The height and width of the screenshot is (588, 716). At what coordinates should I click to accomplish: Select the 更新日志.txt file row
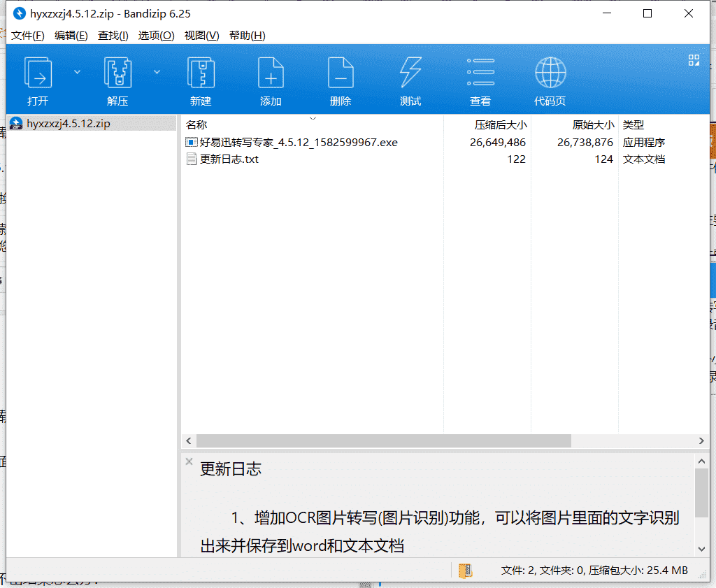pos(445,159)
